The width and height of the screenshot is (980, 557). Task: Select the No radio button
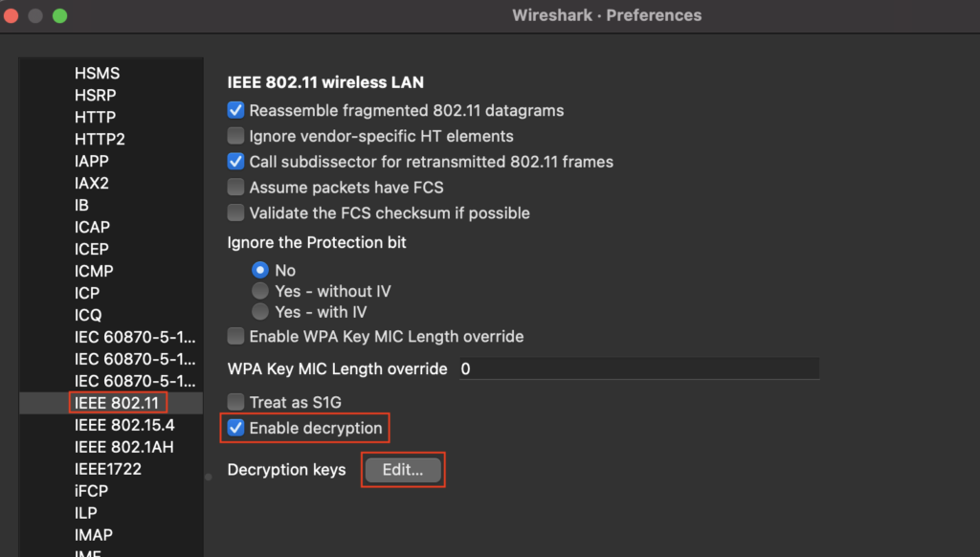(x=260, y=270)
